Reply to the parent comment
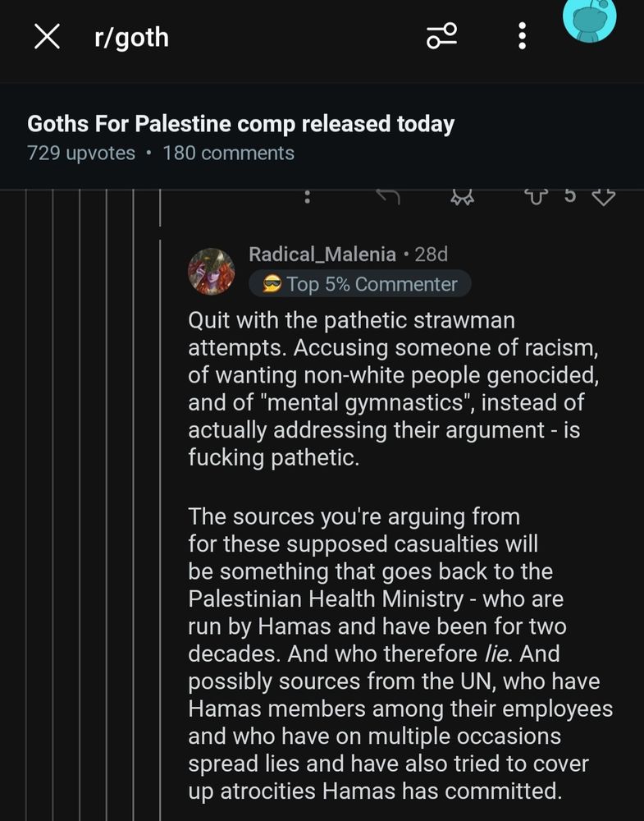Screen dimensions: 644x821 pyautogui.click(x=387, y=197)
